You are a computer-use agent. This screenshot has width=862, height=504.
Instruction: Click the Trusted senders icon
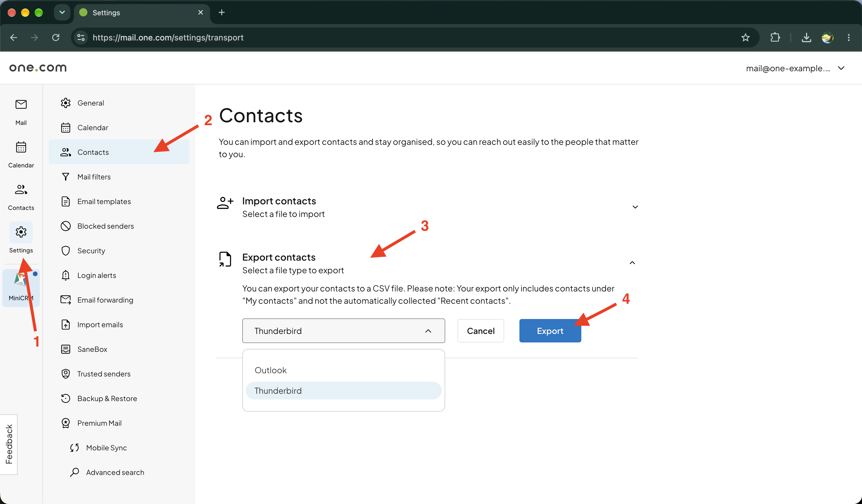pyautogui.click(x=65, y=374)
